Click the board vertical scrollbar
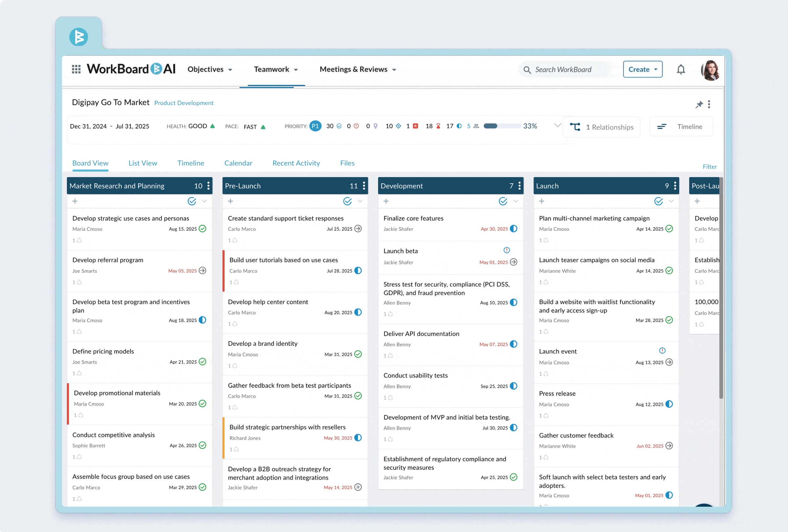 tap(721, 288)
